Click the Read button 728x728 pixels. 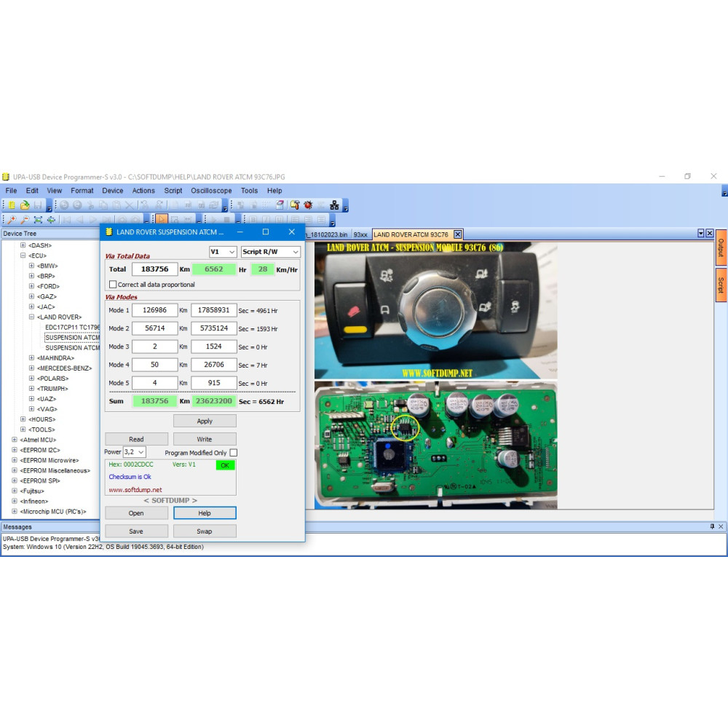click(x=137, y=439)
